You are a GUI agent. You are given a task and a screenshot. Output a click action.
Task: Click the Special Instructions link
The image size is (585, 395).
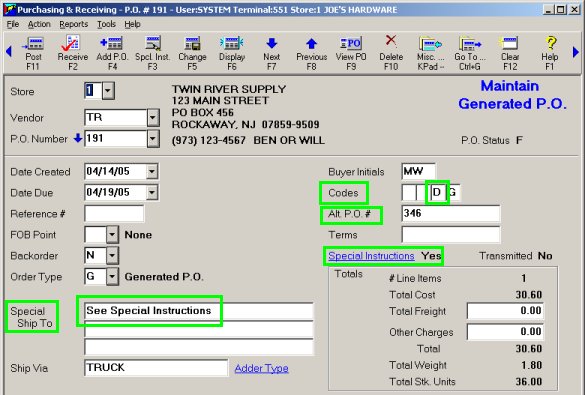pyautogui.click(x=371, y=256)
